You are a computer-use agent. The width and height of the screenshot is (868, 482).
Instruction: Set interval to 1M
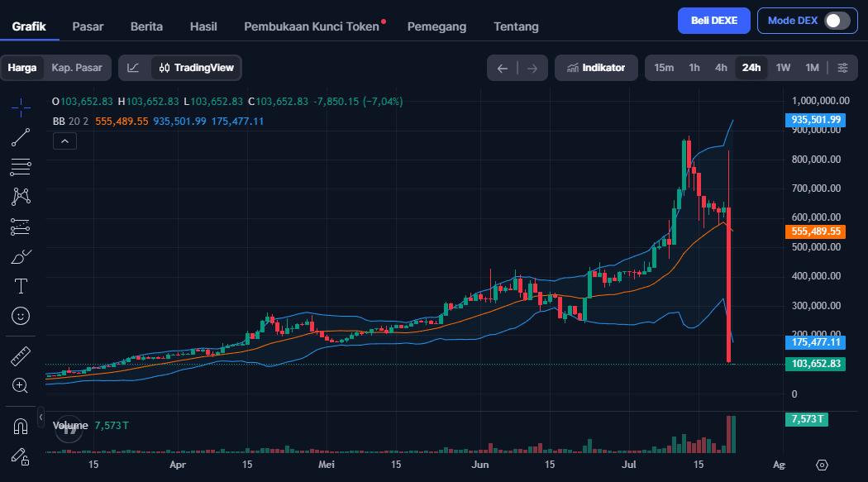pyautogui.click(x=812, y=68)
